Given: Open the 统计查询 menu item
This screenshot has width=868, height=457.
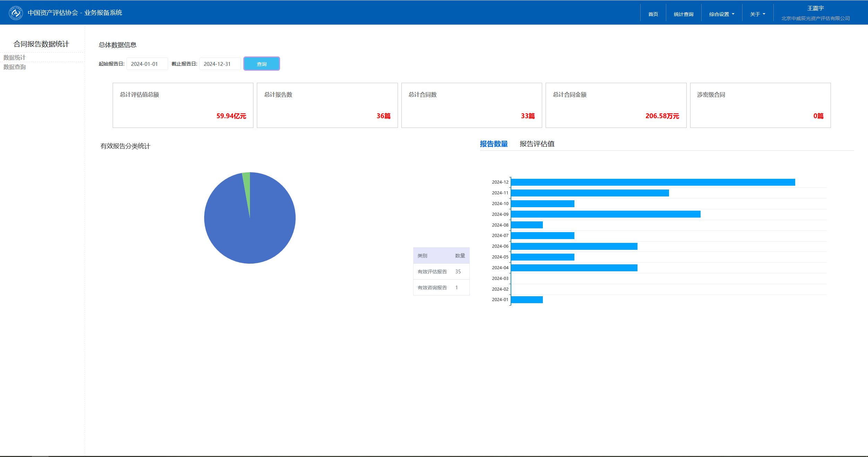Looking at the screenshot, I should pos(683,14).
